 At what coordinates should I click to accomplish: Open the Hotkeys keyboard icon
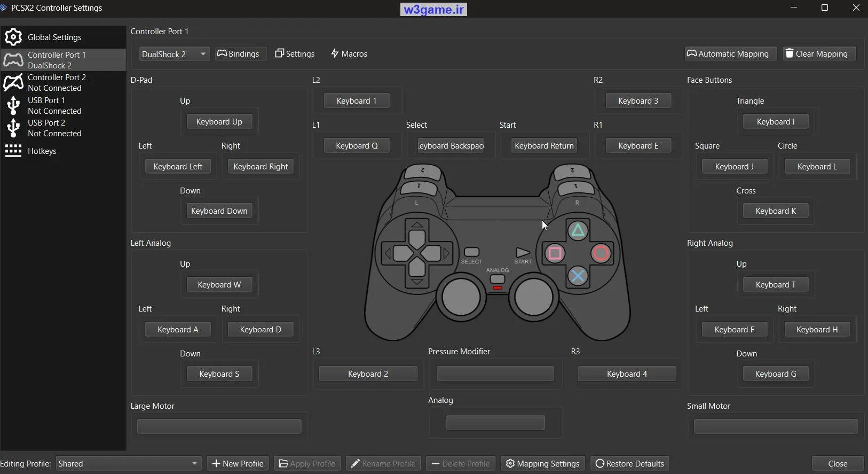tap(13, 151)
